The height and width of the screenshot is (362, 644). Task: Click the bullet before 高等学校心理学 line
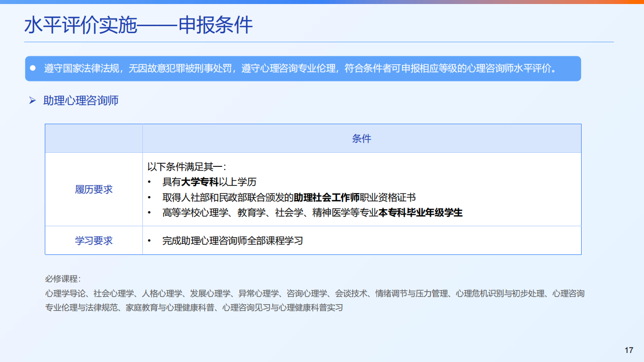[x=149, y=213]
